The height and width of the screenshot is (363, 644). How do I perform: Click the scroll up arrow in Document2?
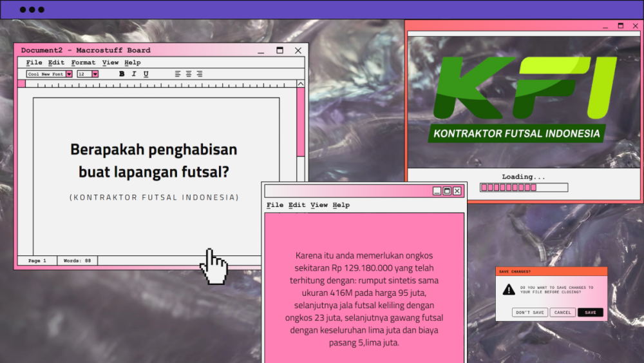click(300, 84)
